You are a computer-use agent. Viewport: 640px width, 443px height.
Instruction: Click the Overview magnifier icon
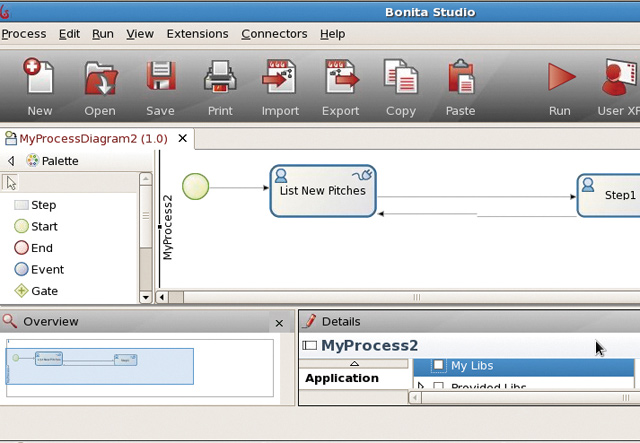[x=10, y=321]
